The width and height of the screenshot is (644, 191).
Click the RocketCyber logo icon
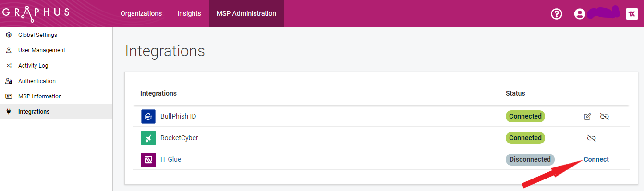(148, 138)
